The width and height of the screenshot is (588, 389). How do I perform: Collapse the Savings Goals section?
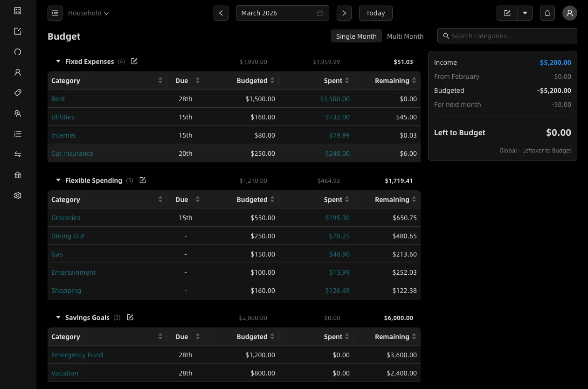click(x=58, y=317)
